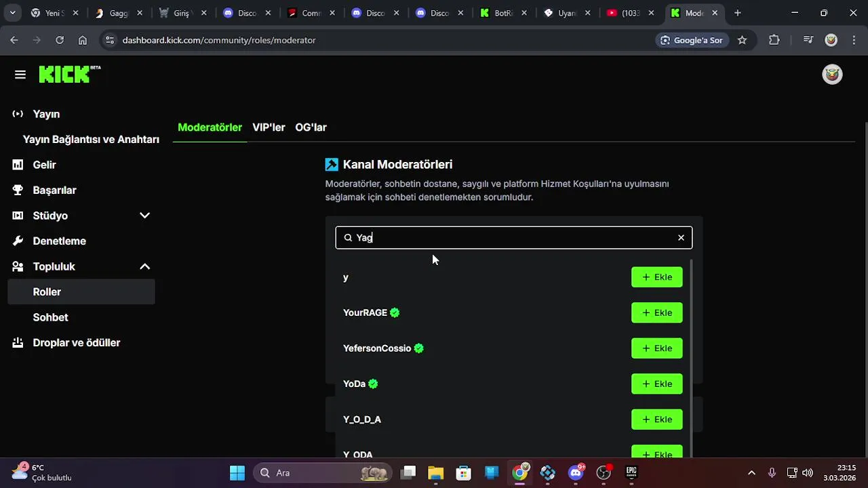Open the browser extensions puzzle icon

tap(774, 40)
